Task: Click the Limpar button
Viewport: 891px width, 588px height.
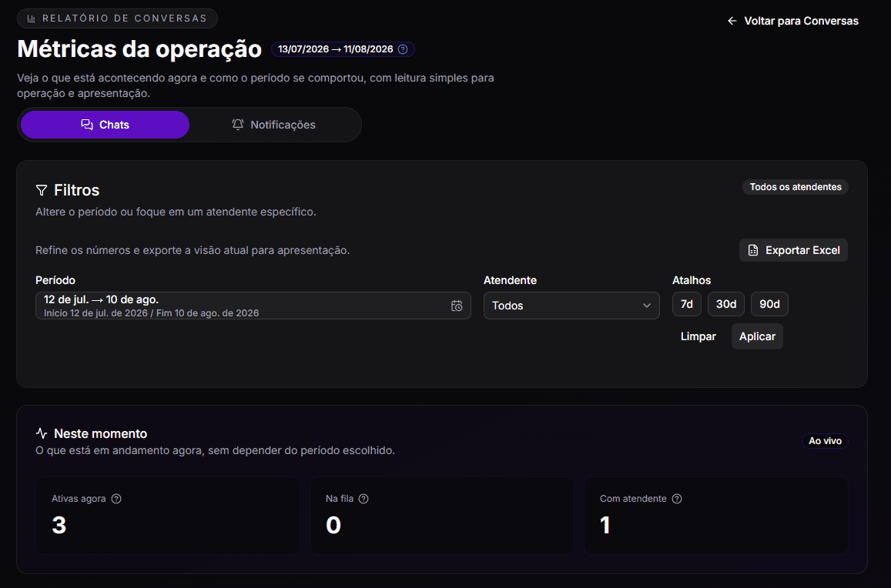Action: 698,337
